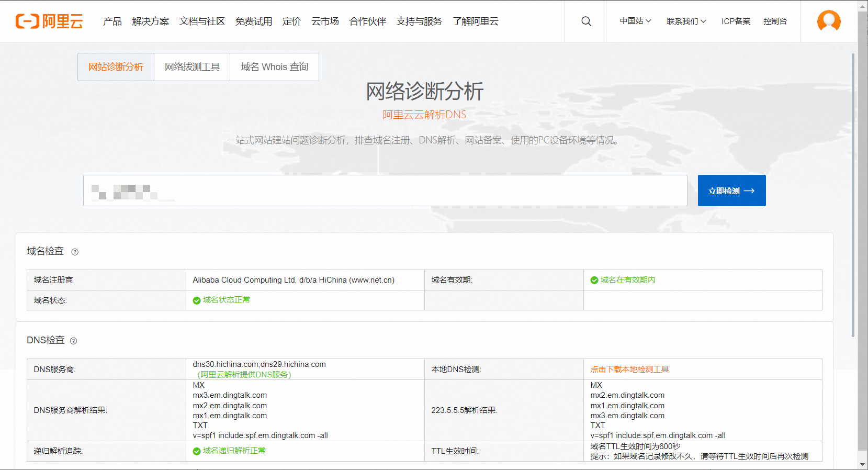Click green check icon beside 域名状态正常

197,300
